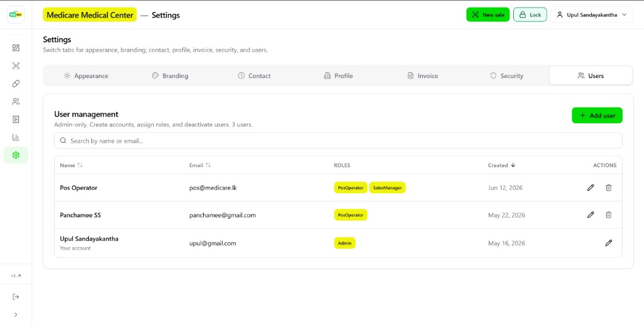Open the customers people icon in sidebar

point(16,101)
